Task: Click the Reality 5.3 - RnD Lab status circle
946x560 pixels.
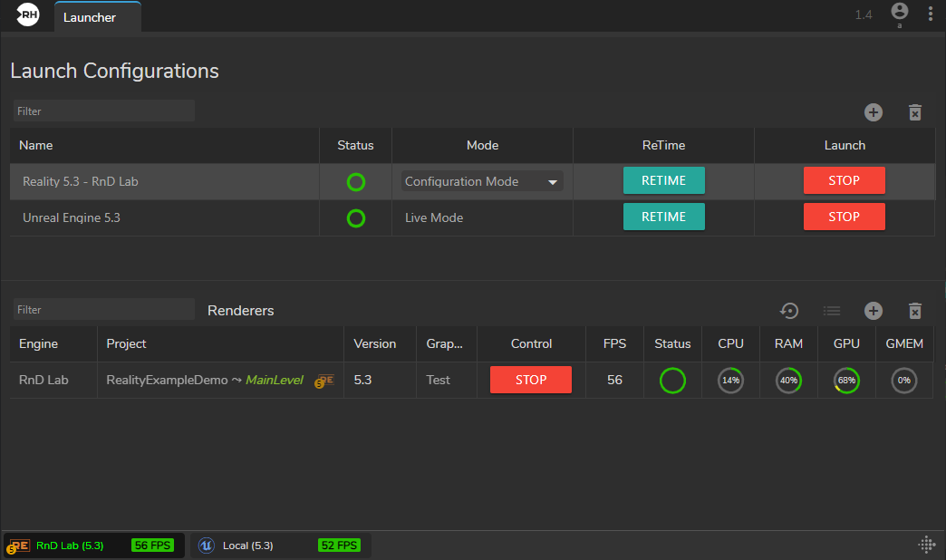Action: (x=356, y=181)
